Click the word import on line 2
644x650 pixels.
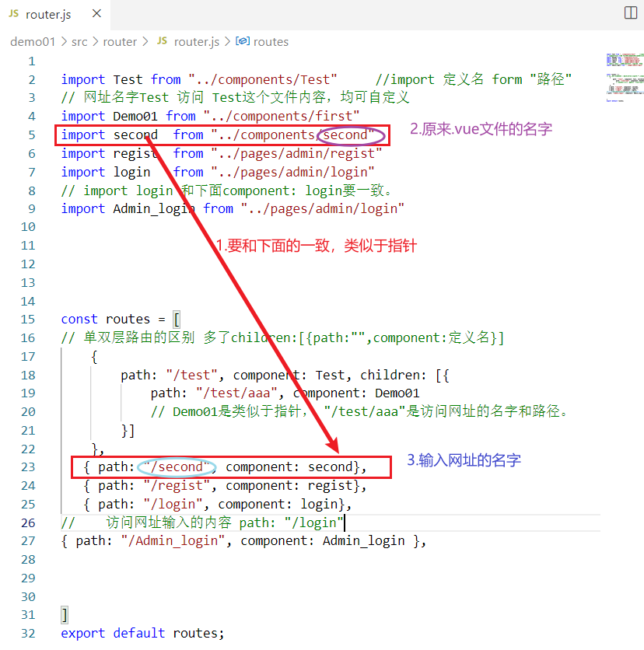pos(82,79)
